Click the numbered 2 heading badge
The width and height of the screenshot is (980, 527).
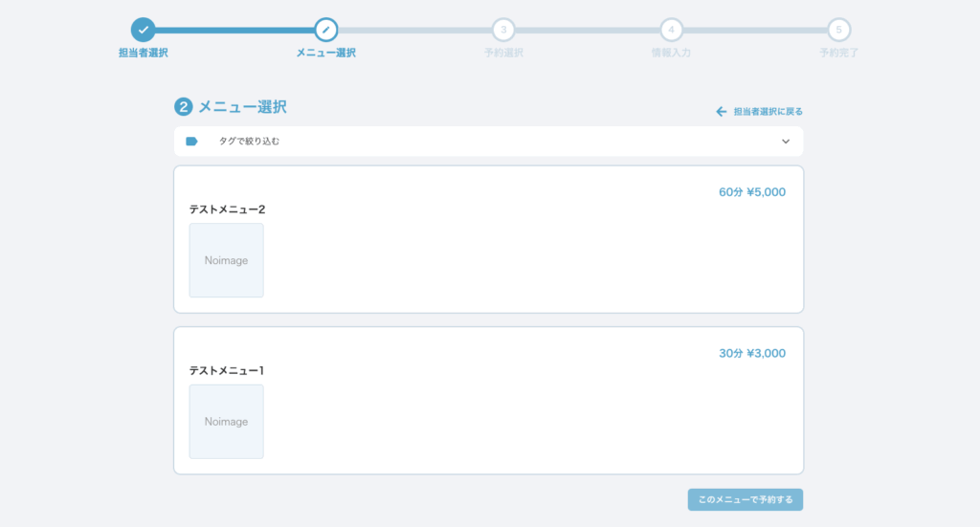(184, 107)
